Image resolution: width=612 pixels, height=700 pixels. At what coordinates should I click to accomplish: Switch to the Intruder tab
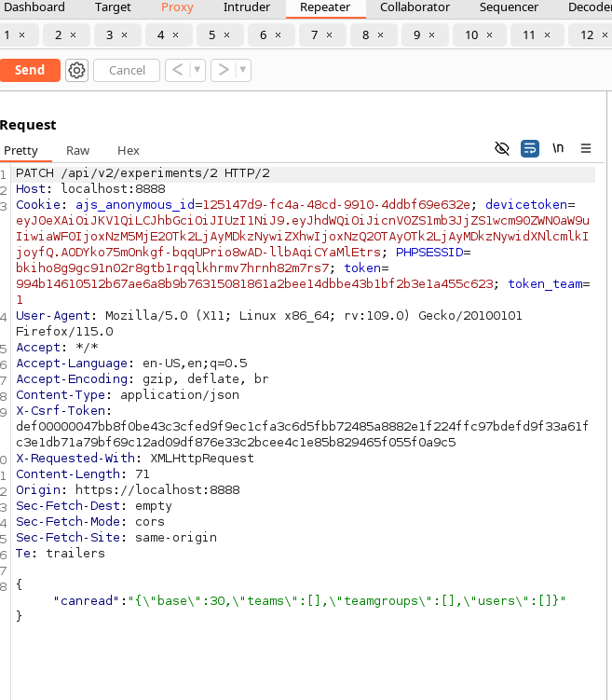(247, 7)
